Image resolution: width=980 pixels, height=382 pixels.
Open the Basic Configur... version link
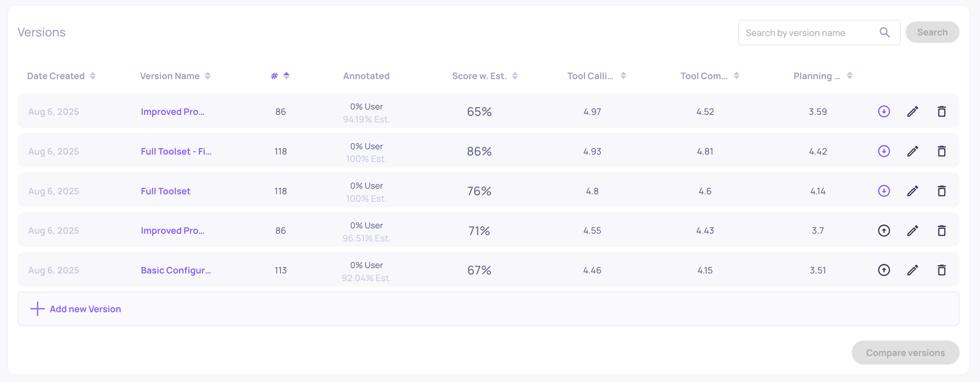(176, 270)
